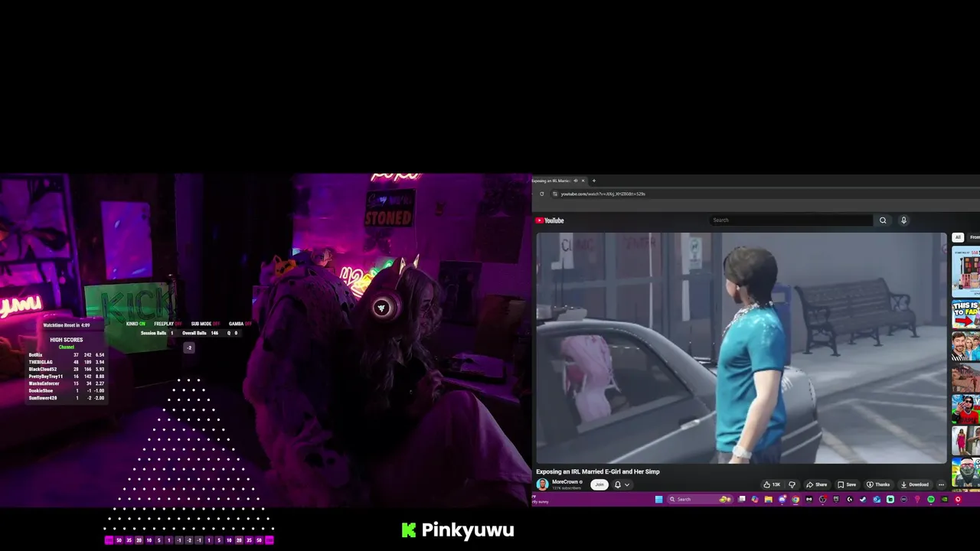Image resolution: width=980 pixels, height=551 pixels.
Task: Click BlackCloud52 score row
Action: tap(66, 370)
